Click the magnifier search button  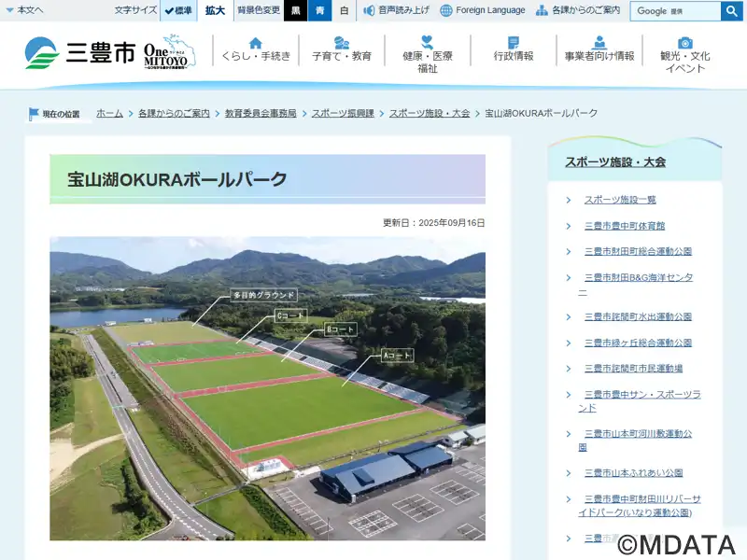[x=732, y=11]
